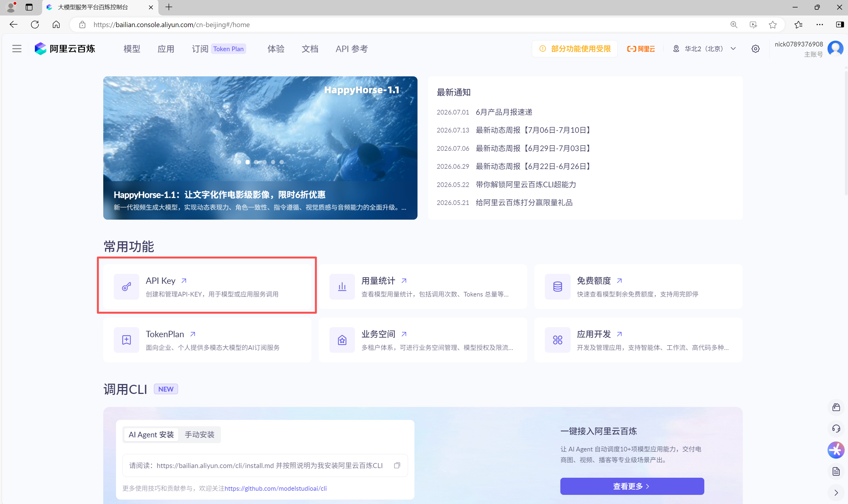Click the 用量统计 bar chart icon
Screen dimensions: 848x504
(342, 287)
